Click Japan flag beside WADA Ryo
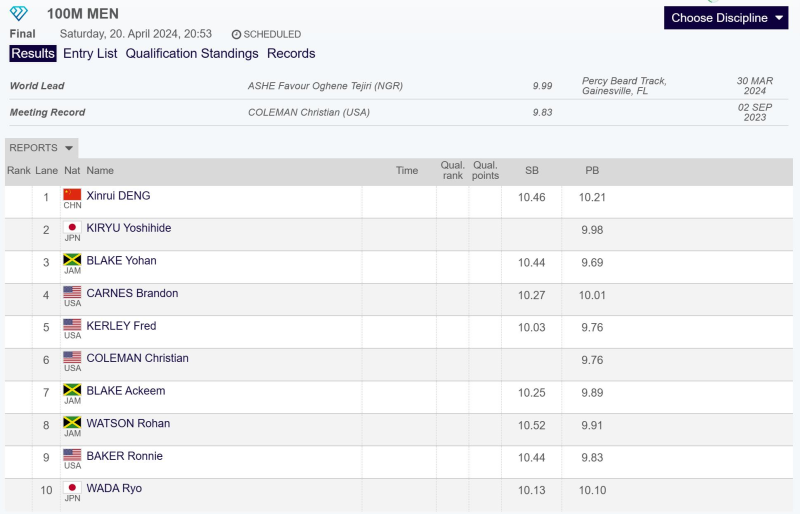 (x=72, y=488)
